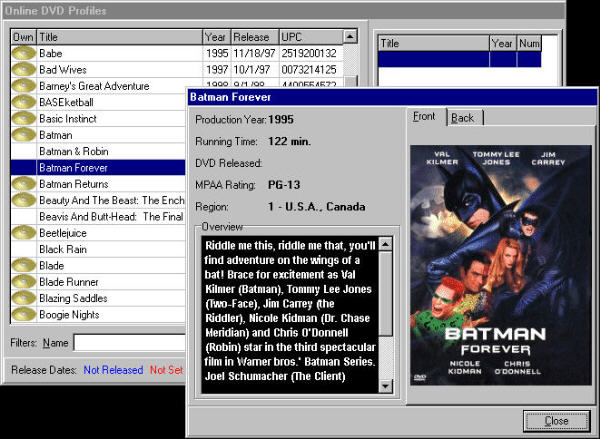The height and width of the screenshot is (439, 600).
Task: Click inside the Overview description text box
Action: (290, 315)
